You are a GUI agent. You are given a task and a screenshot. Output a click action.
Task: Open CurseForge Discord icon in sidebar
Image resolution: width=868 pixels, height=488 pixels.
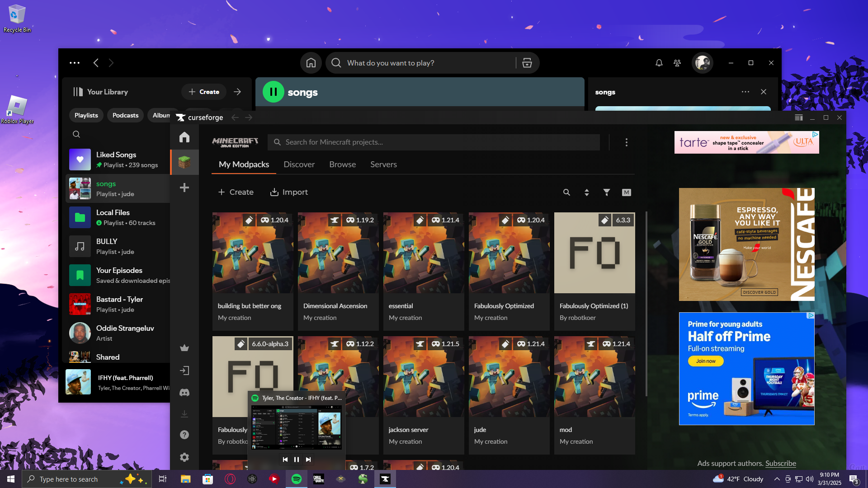point(184,393)
